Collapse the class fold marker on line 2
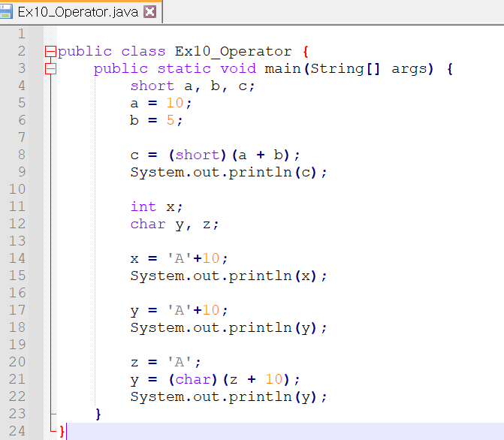504x440 pixels. point(50,51)
